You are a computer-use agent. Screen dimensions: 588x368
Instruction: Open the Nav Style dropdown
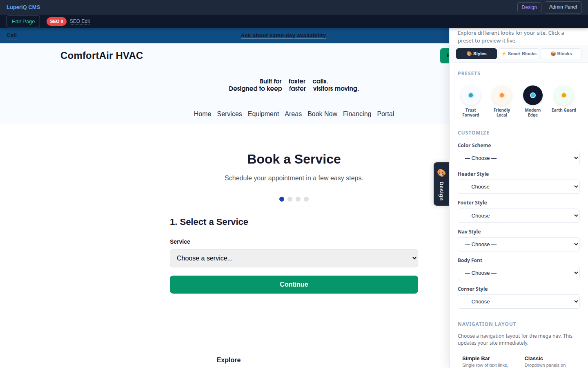click(519, 244)
